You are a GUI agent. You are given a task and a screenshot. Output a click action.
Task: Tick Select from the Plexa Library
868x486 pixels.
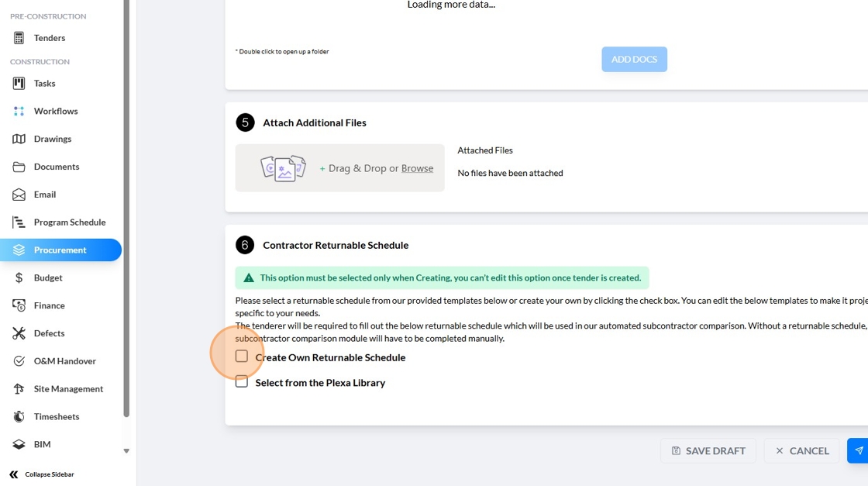pos(242,381)
